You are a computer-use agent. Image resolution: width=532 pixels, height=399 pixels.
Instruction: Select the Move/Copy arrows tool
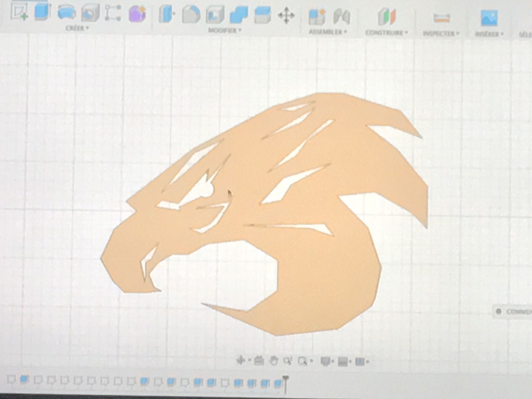[x=286, y=16]
